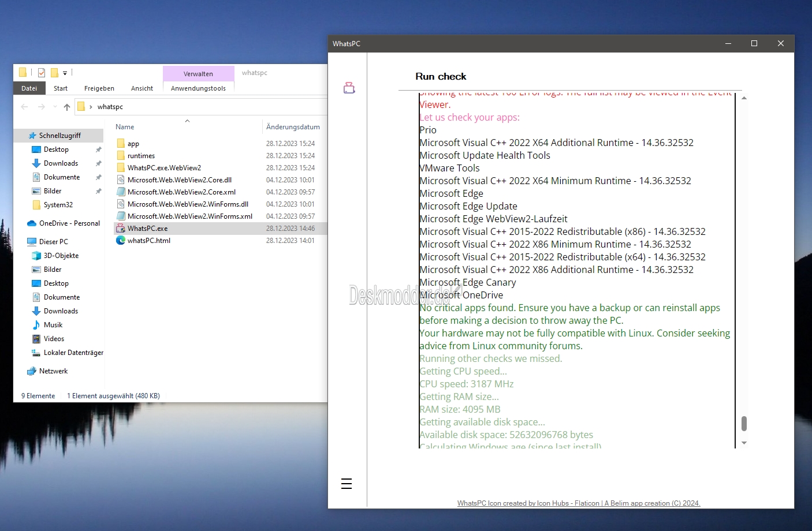This screenshot has height=531, width=812.
Task: Click the scroll-down arrow in log area
Action: coord(744,443)
